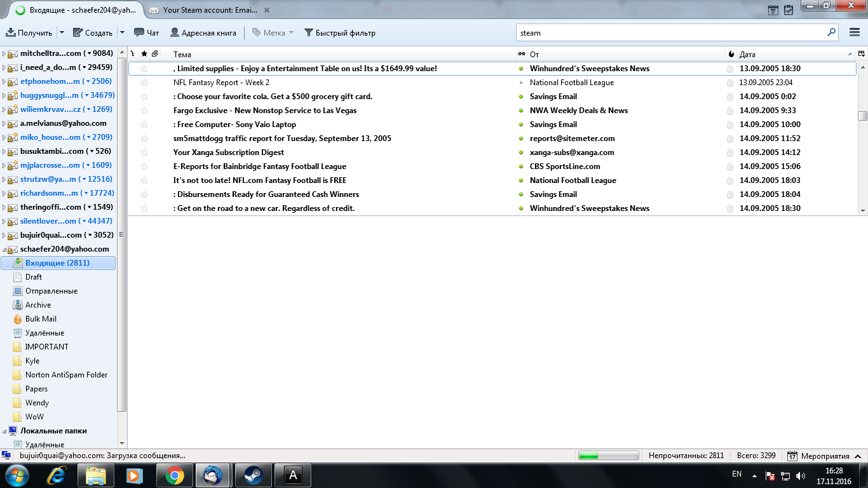Image resolution: width=868 pixels, height=488 pixels.
Task: Mark 'NFL Fantasy Report - Week 2' as junk
Action: coord(730,83)
